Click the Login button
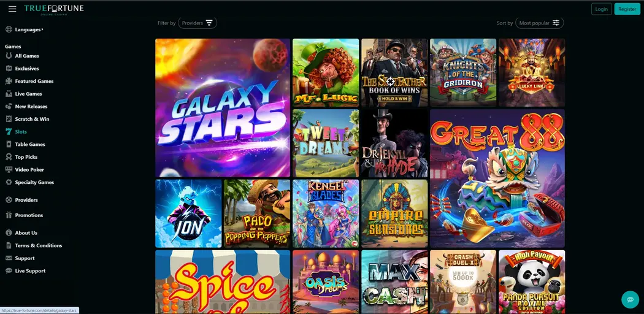This screenshot has width=644, height=314. point(601,9)
